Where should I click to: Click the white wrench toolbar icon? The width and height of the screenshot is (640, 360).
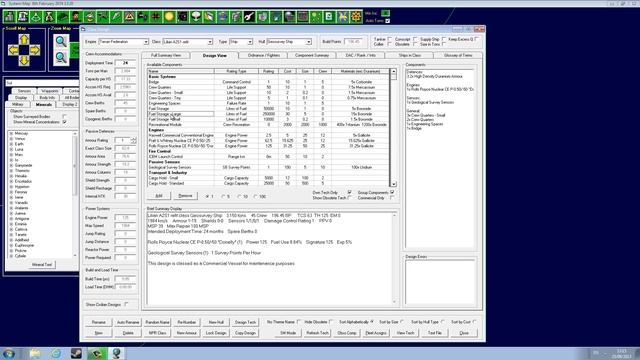pos(249,17)
